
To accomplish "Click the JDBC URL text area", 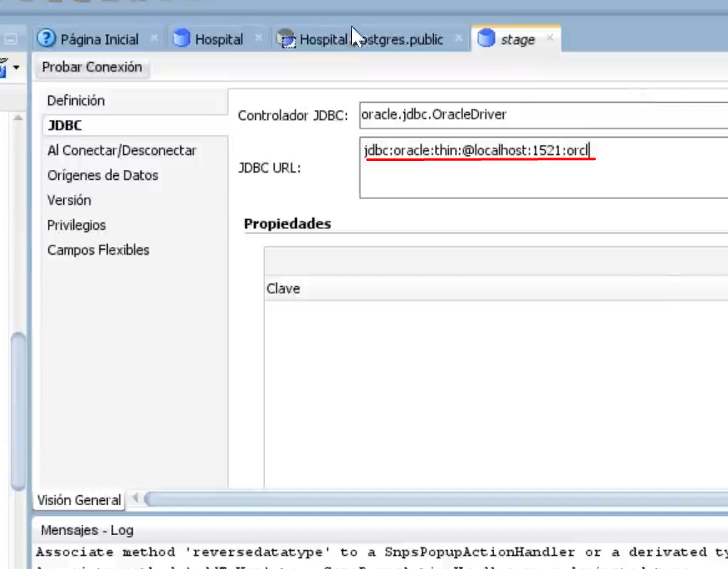I will (544, 168).
